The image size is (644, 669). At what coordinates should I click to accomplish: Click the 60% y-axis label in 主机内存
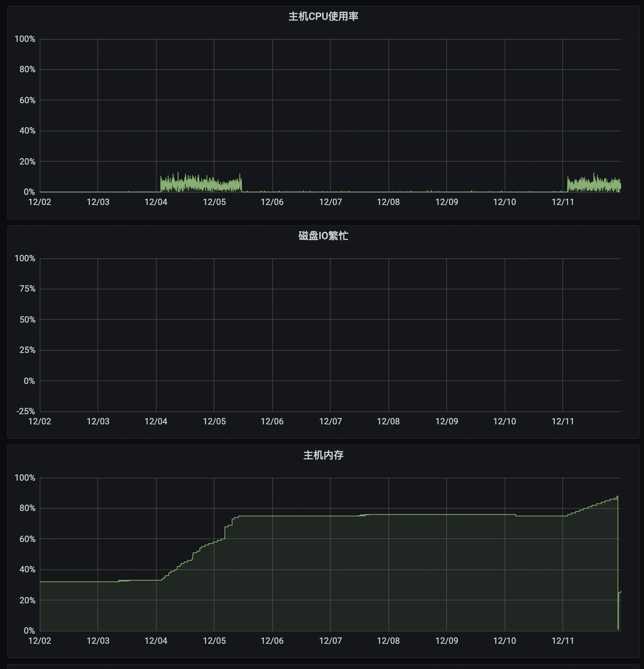pos(27,539)
